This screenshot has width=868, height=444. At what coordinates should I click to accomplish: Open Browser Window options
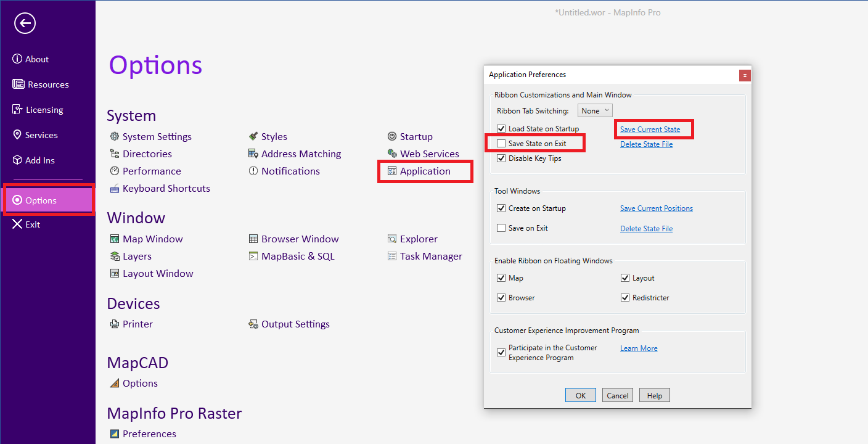click(293, 239)
